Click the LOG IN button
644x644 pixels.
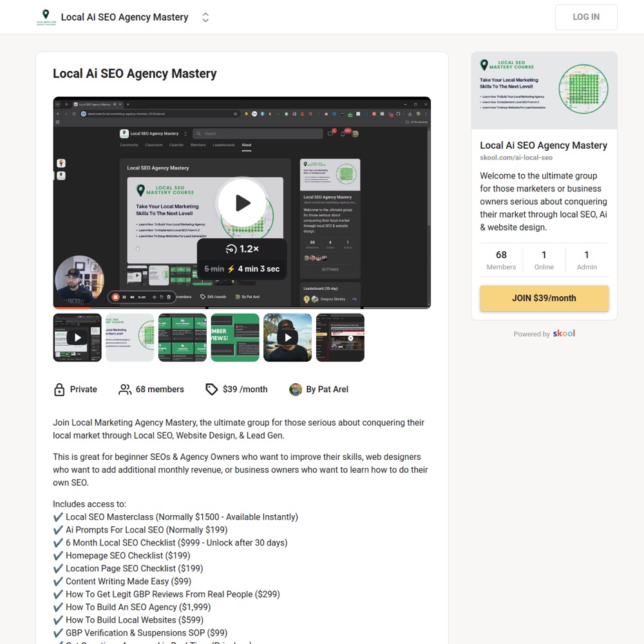[x=586, y=17]
